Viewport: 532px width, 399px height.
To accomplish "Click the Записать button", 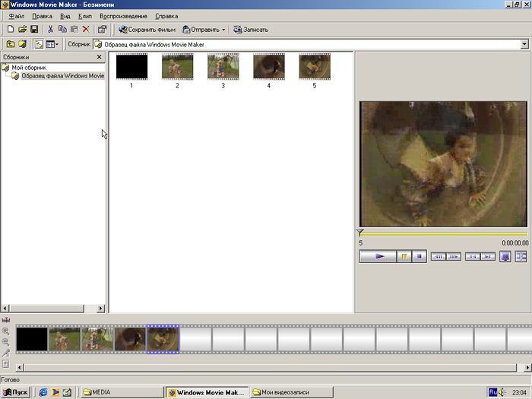I will [x=250, y=30].
